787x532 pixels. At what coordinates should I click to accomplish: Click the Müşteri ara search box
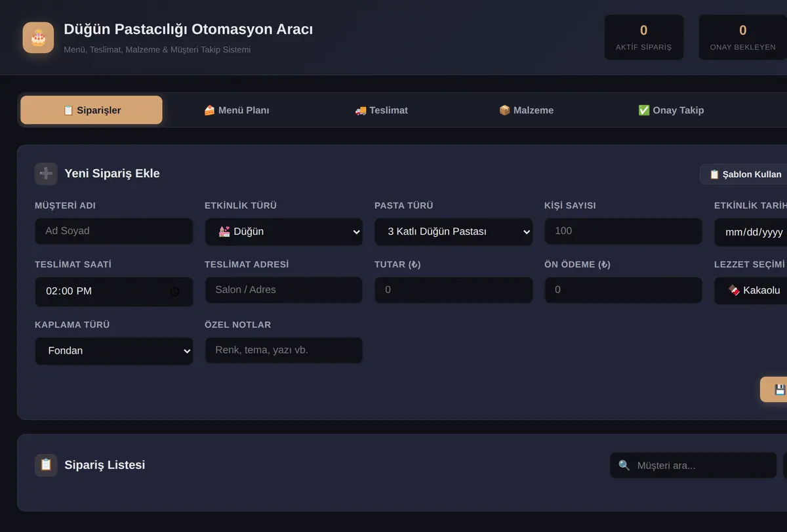[x=693, y=466]
